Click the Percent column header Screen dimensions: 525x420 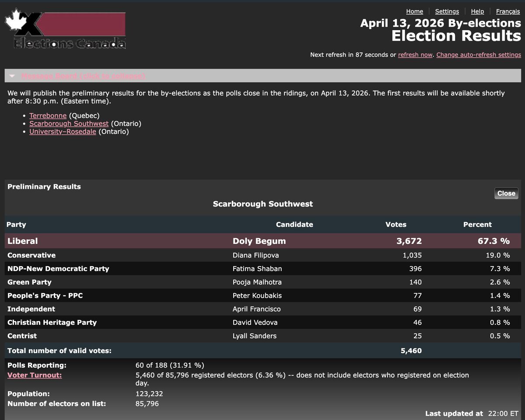pos(477,225)
